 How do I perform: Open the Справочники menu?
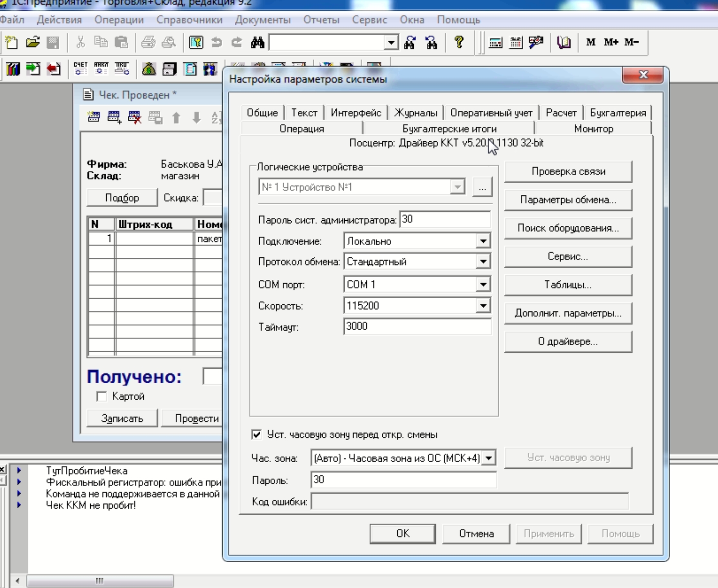click(x=189, y=20)
